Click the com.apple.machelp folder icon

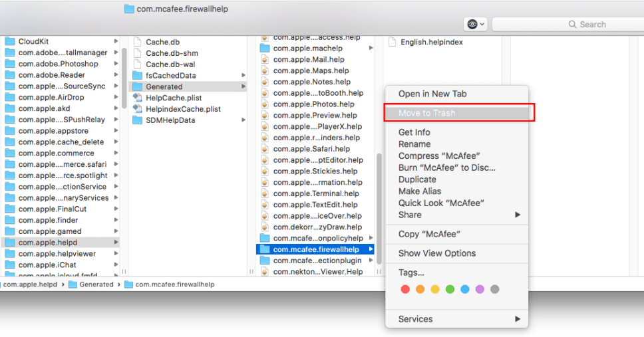tap(265, 49)
